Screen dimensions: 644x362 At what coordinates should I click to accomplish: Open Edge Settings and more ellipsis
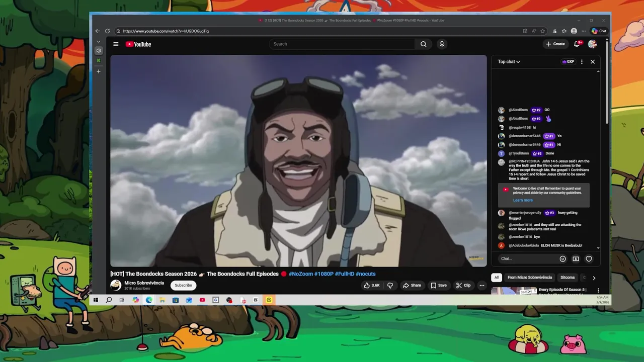[x=584, y=31]
